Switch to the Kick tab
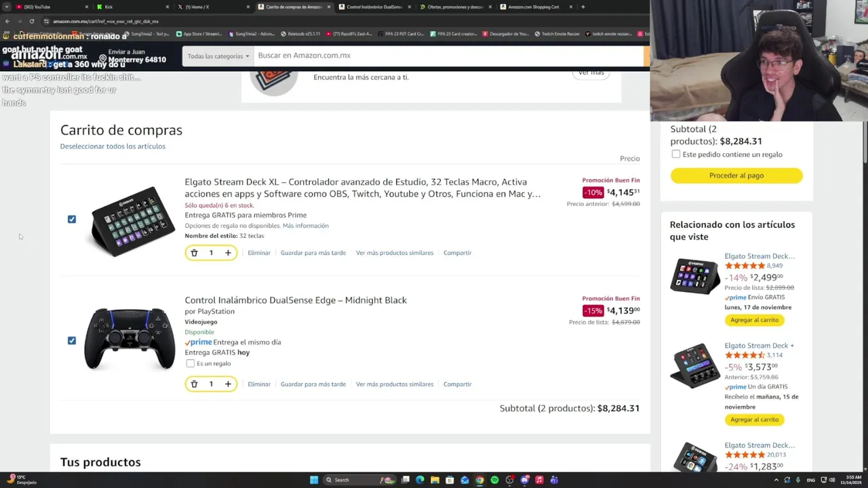This screenshot has width=868, height=488. click(132, 7)
